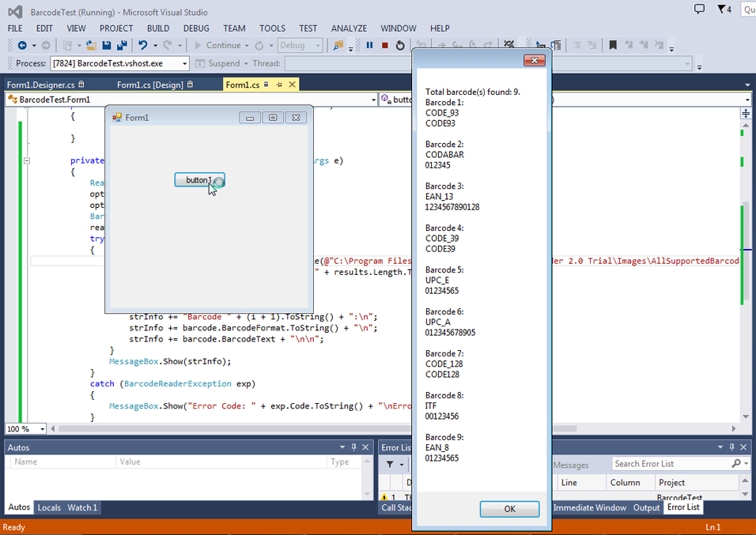Open the PROJECT menu
The width and height of the screenshot is (756, 535).
(116, 28)
